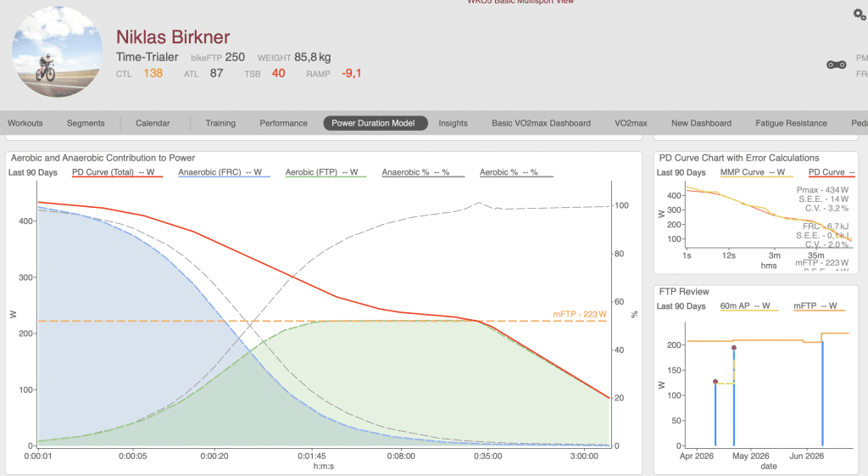Click the mFTP - 223 W chart label
This screenshot has width=868, height=476.
[x=580, y=314]
